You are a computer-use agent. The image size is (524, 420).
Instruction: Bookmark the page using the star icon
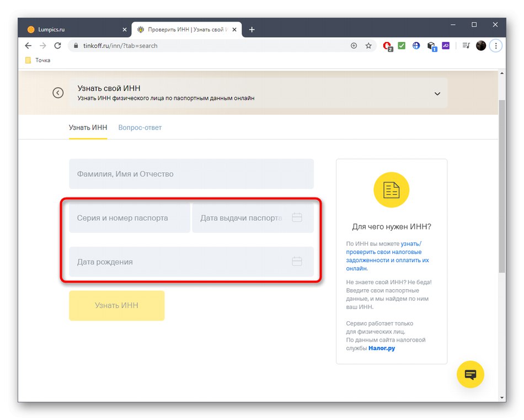(x=368, y=46)
